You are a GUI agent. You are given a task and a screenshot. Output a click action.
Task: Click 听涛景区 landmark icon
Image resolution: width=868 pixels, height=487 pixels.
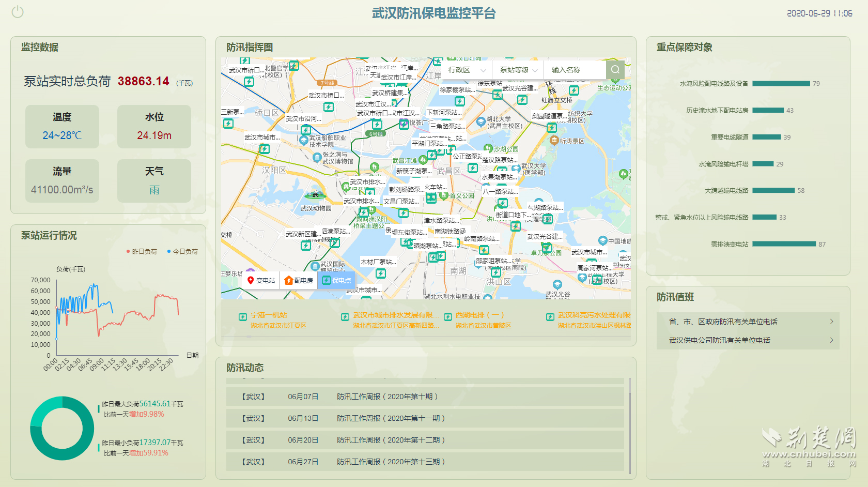[555, 141]
